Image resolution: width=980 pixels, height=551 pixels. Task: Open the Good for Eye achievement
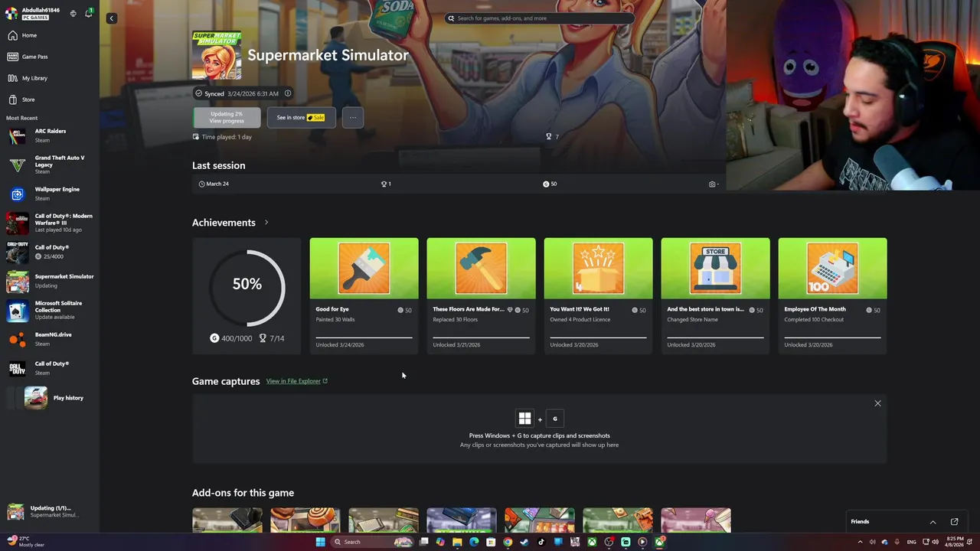pyautogui.click(x=364, y=295)
